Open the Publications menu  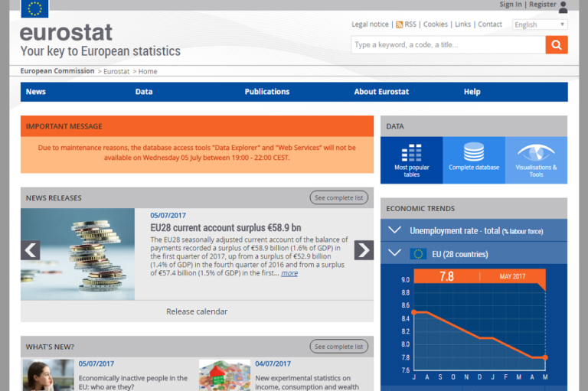pyautogui.click(x=267, y=92)
